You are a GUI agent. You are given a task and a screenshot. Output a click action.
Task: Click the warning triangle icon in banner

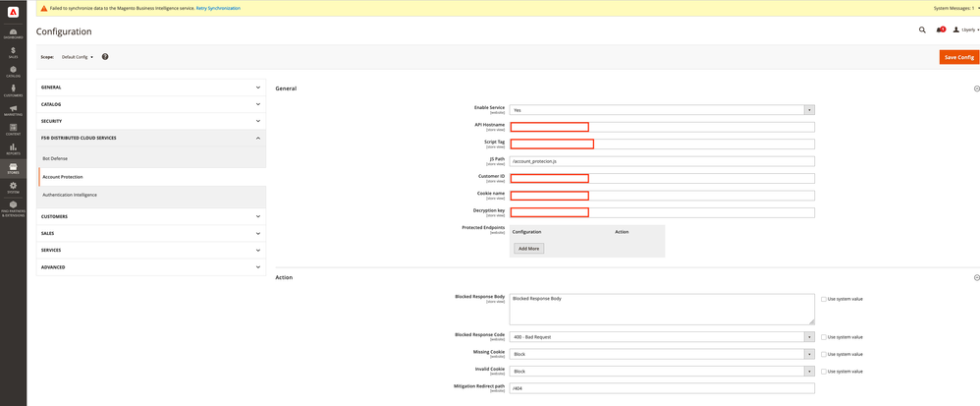click(43, 8)
